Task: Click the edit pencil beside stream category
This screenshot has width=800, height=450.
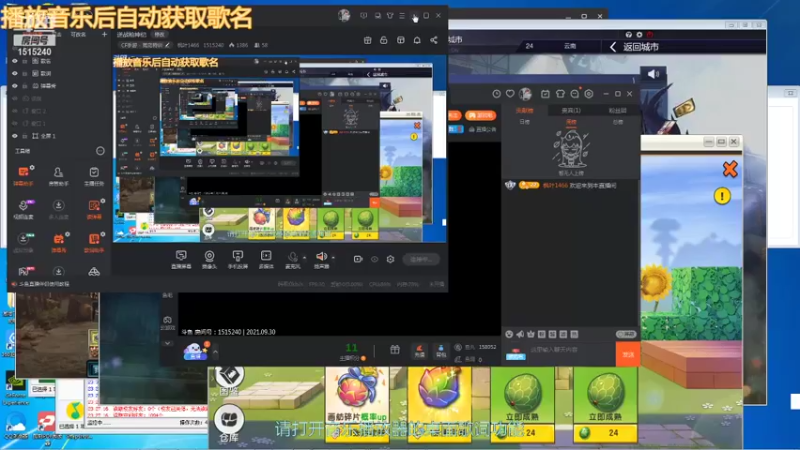Action: pos(167,45)
